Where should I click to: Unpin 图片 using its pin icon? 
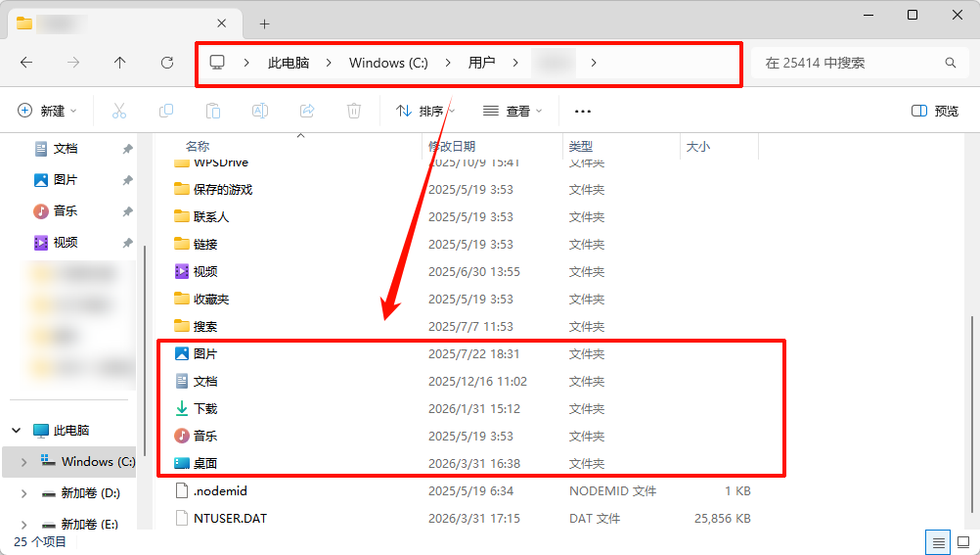tap(127, 180)
